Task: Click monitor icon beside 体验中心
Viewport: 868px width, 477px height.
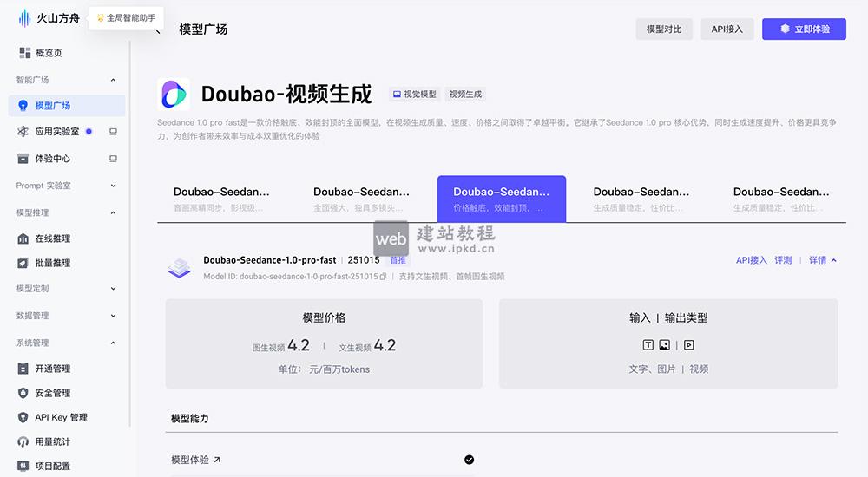Action: click(113, 158)
